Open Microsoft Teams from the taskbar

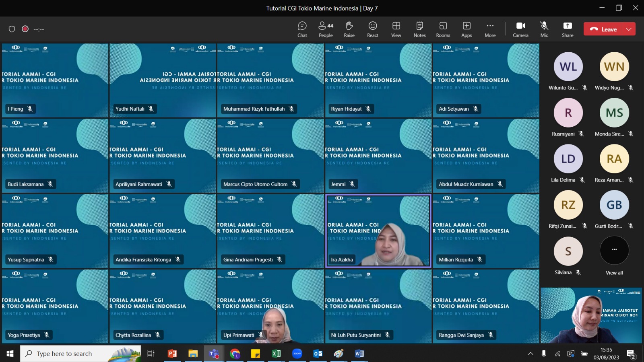[x=214, y=354]
